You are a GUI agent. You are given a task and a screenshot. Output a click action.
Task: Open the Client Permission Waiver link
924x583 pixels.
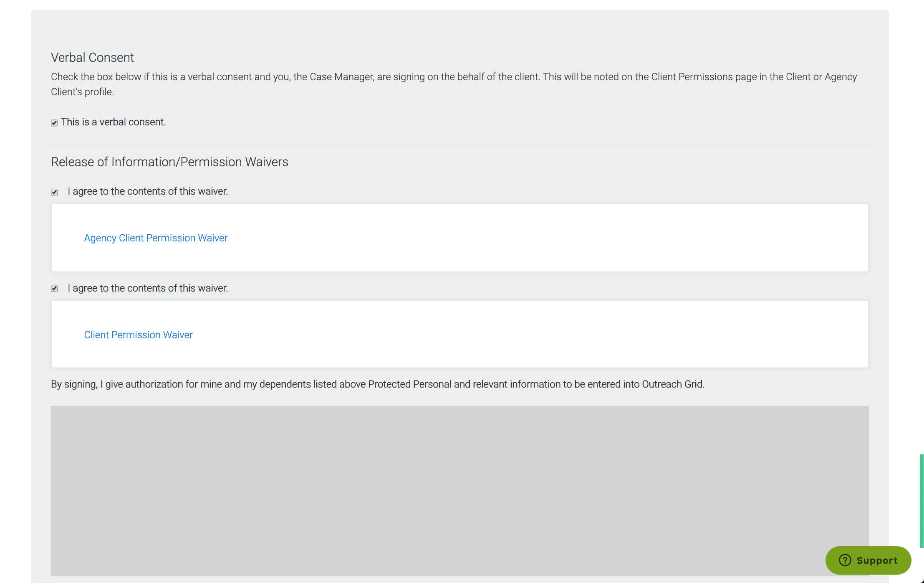138,335
